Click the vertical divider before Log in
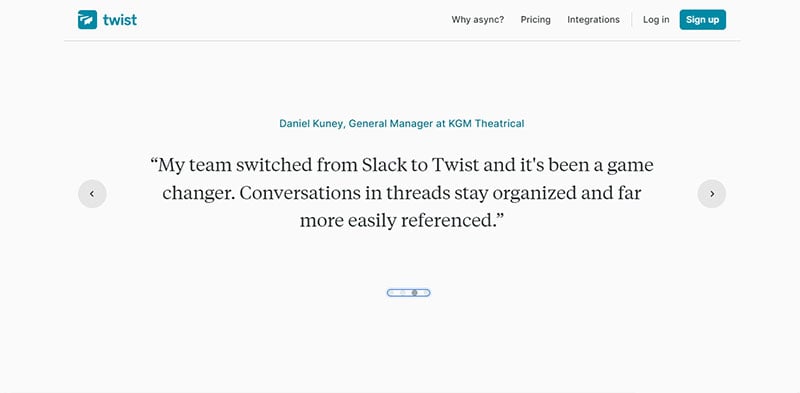800x393 pixels. click(632, 20)
